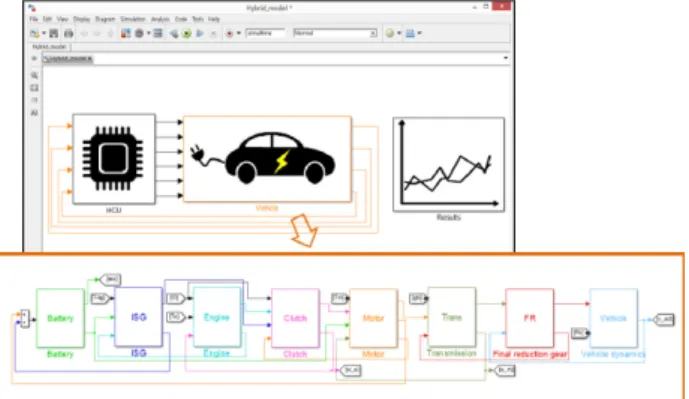Click the Hybrid_model breadcrumb in the explorer bar
The width and height of the screenshot is (689, 399).
coord(68,58)
